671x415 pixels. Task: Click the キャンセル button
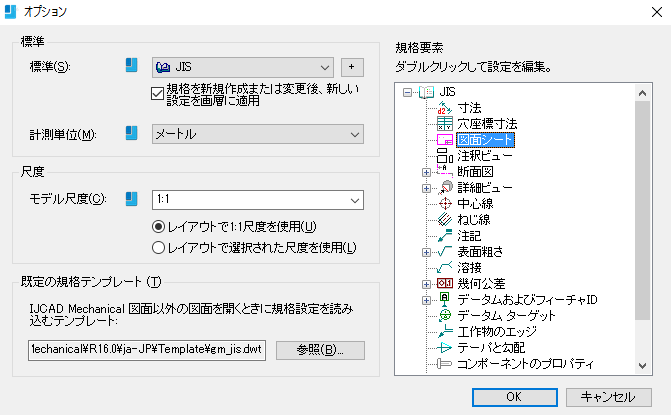click(609, 397)
